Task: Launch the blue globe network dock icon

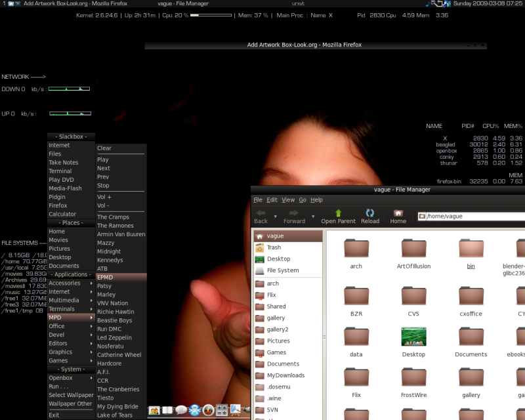Action: click(194, 410)
